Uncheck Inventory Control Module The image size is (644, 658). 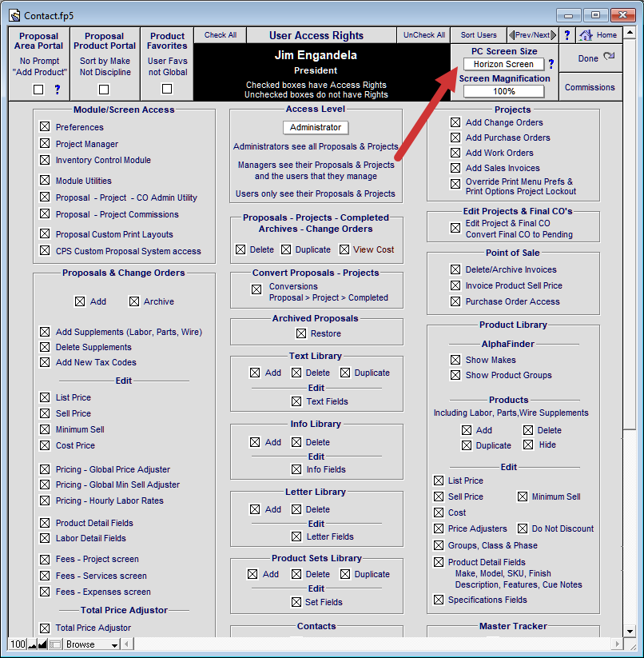point(45,160)
